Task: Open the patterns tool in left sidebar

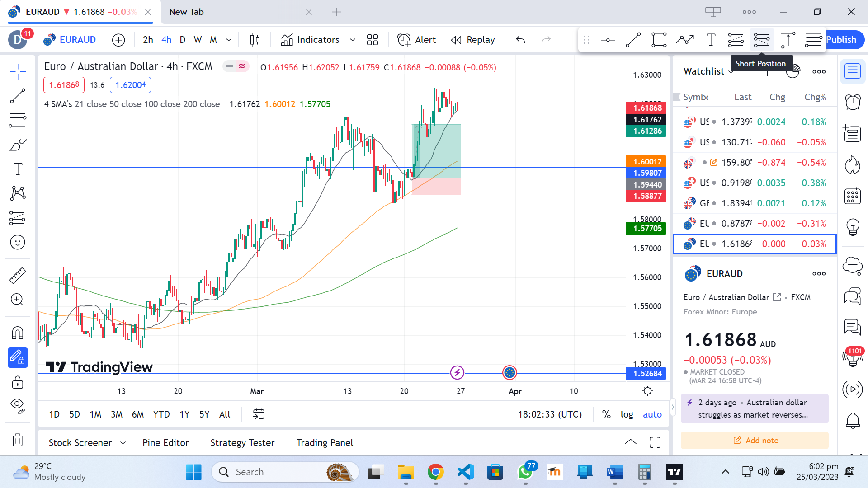Action: pos(18,193)
